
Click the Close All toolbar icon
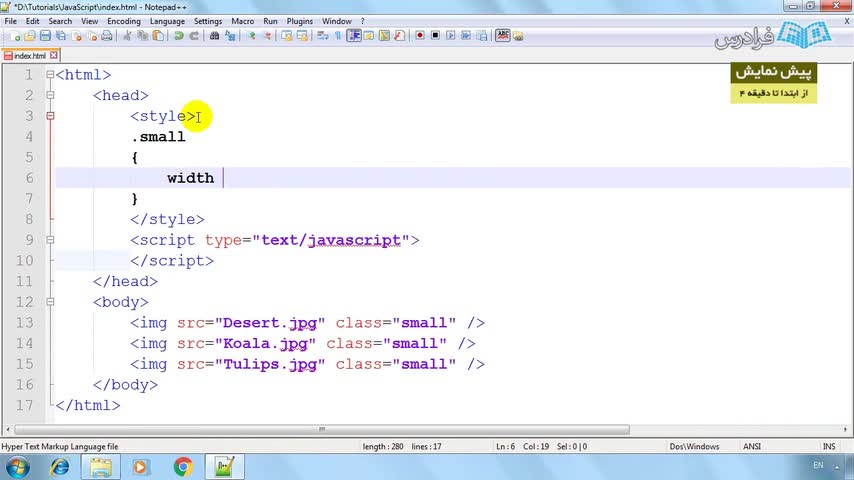(92, 36)
